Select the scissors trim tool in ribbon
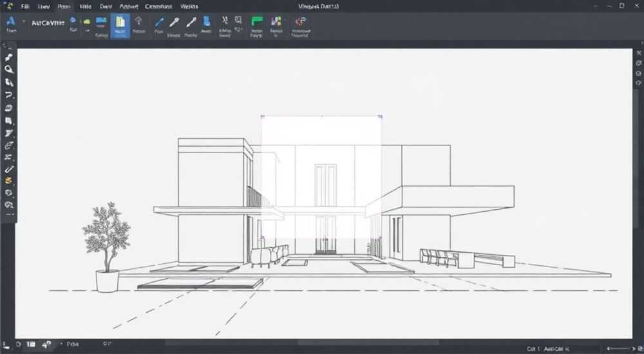 (x=225, y=20)
